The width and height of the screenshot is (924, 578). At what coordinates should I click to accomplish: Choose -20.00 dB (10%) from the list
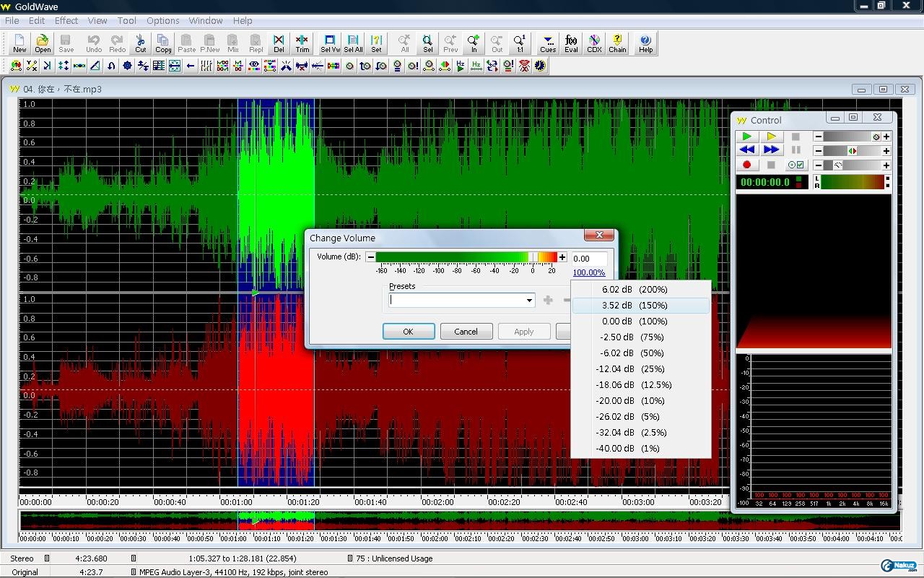coord(641,400)
